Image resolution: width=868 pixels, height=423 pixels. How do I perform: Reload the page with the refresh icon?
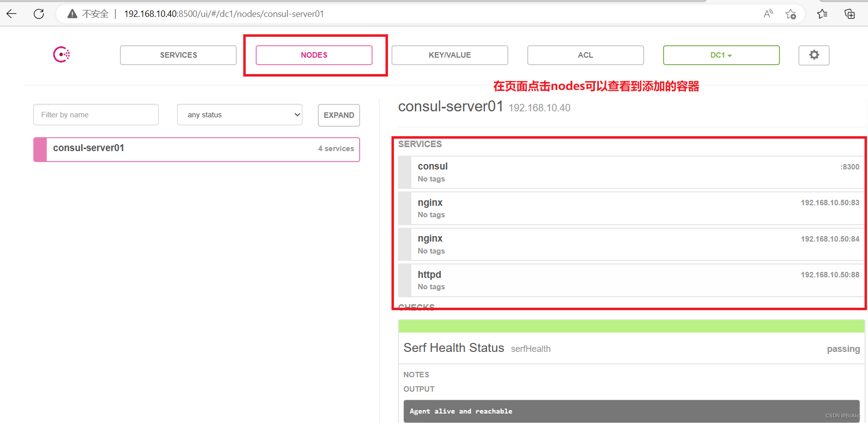click(39, 13)
